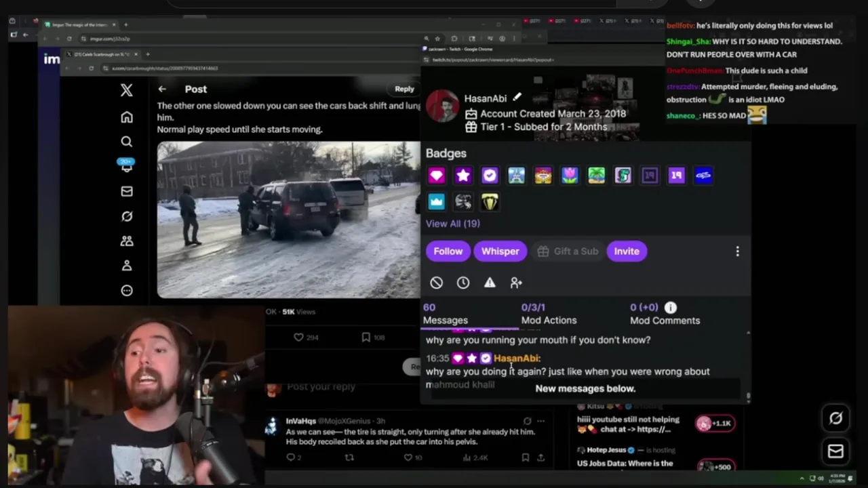Open the Profile icon in X sidebar
This screenshot has height=488, width=868.
(x=127, y=266)
